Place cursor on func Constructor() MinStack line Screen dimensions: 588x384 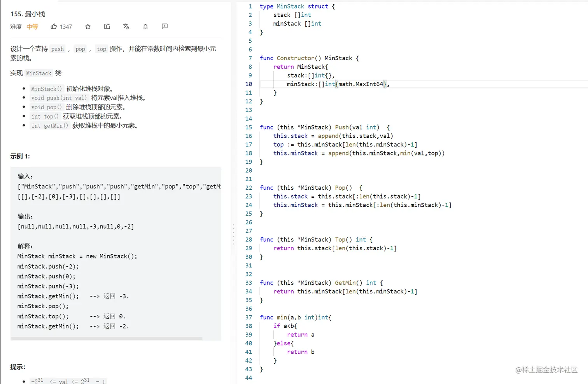[309, 58]
